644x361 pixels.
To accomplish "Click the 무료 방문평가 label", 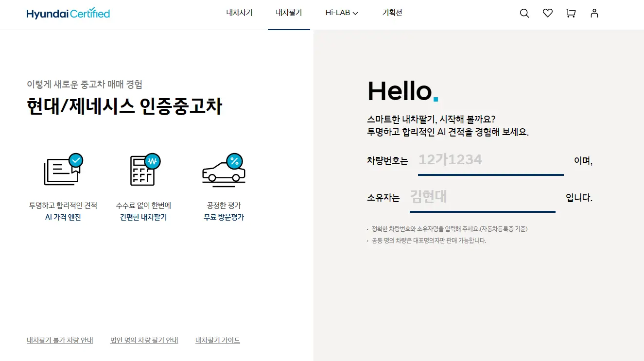I will point(224,217).
